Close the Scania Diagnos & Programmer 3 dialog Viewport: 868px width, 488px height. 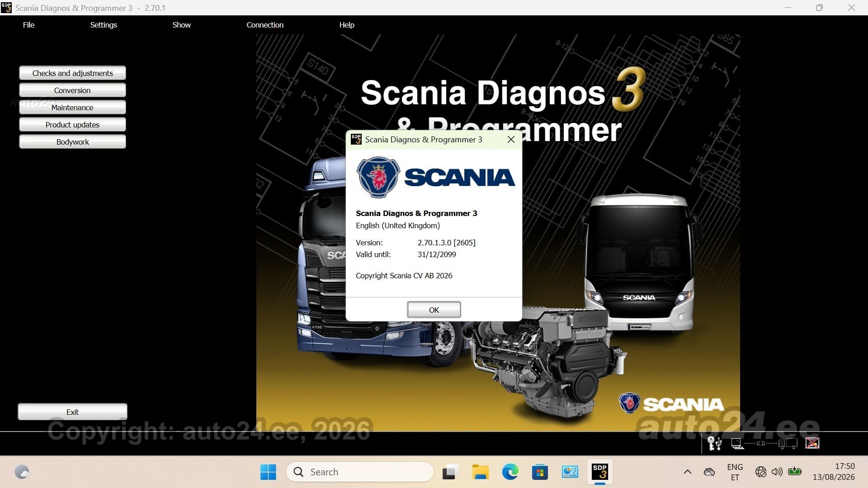click(511, 140)
